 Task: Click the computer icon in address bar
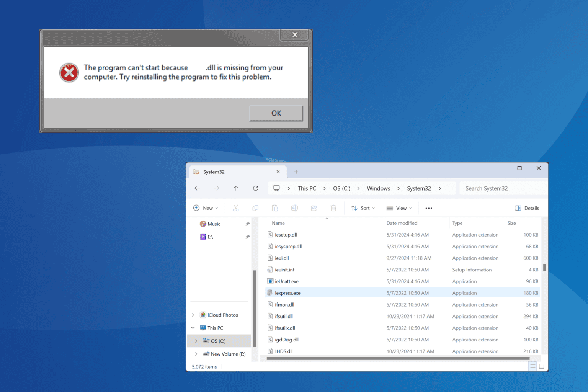[x=276, y=188]
